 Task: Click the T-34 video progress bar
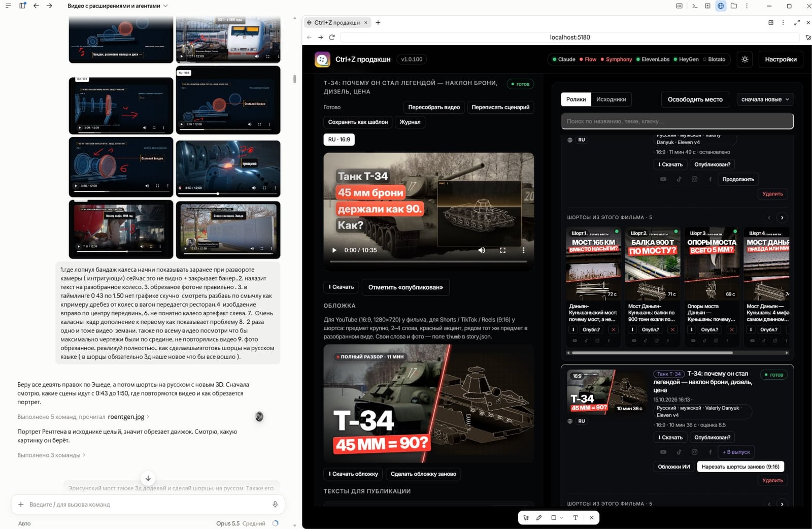pos(428,261)
